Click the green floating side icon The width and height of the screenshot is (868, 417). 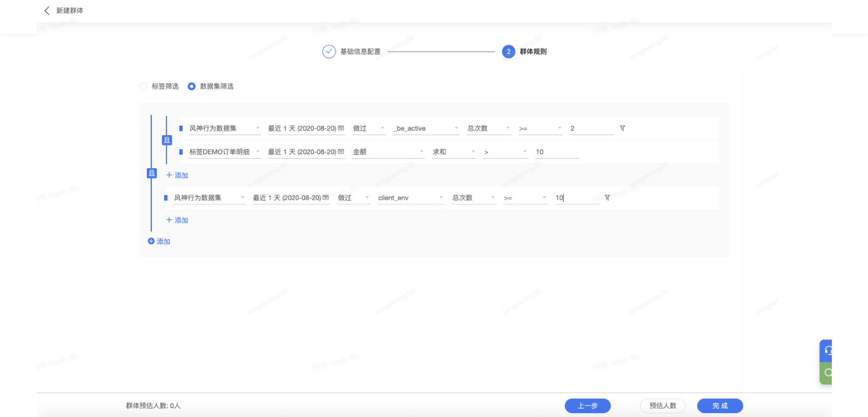pyautogui.click(x=827, y=373)
